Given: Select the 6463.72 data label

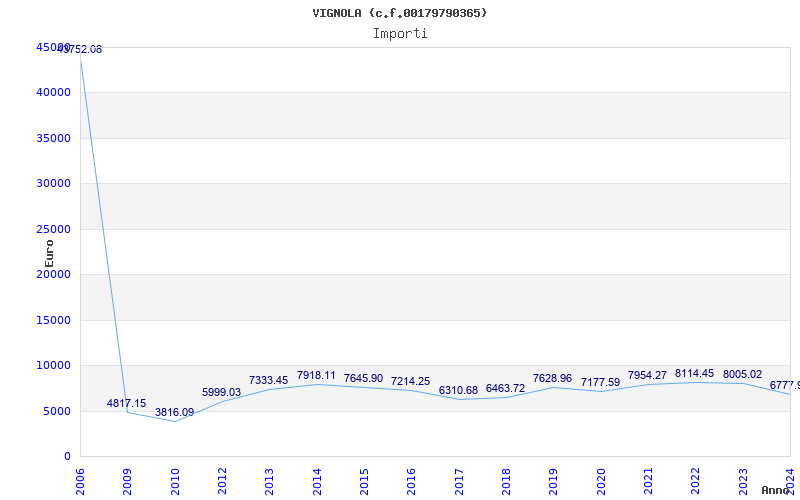Looking at the screenshot, I should click(505, 388).
